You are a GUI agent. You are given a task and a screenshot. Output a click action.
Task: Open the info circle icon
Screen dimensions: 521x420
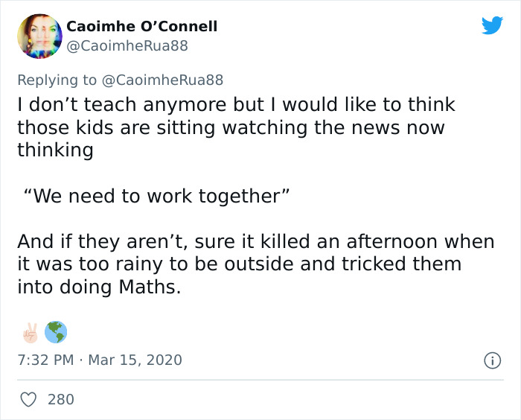492,360
